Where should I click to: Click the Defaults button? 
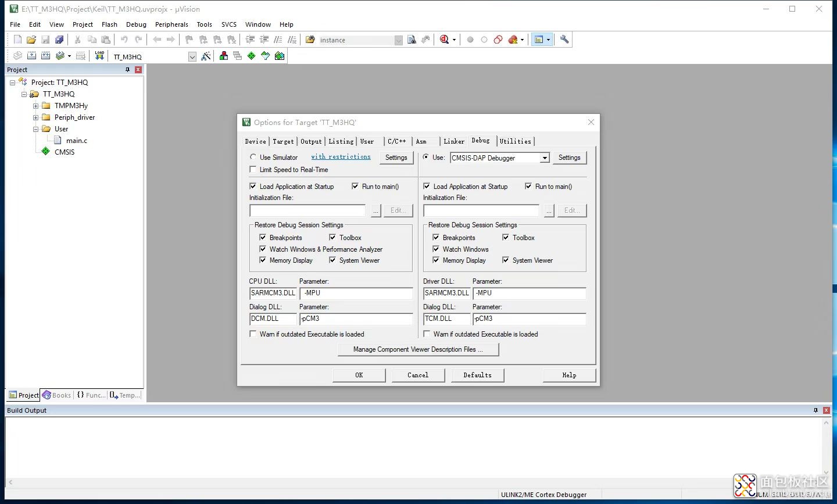pos(477,375)
